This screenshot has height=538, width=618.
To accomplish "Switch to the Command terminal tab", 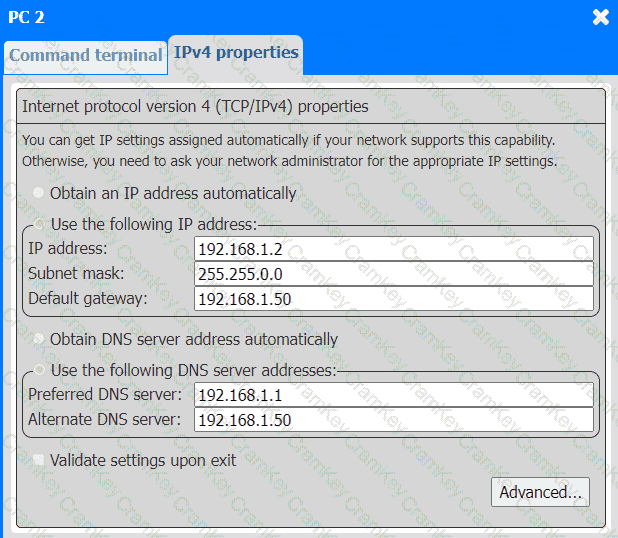I will (85, 56).
